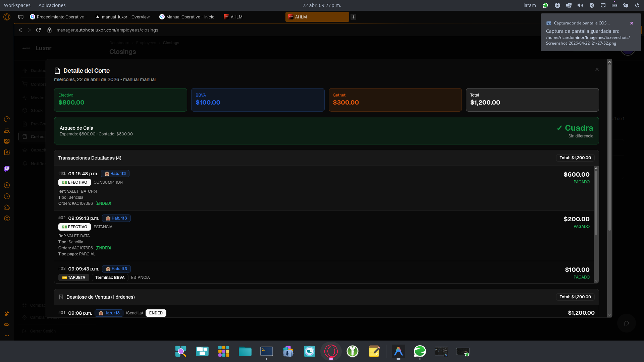
Task: Switch to the Manual Operativo - Inicio tab
Action: click(x=187, y=17)
